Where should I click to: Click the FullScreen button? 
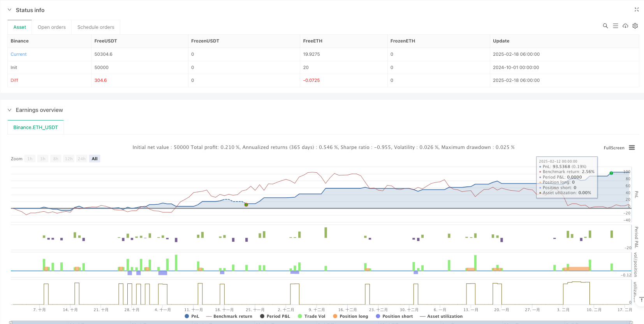(614, 148)
